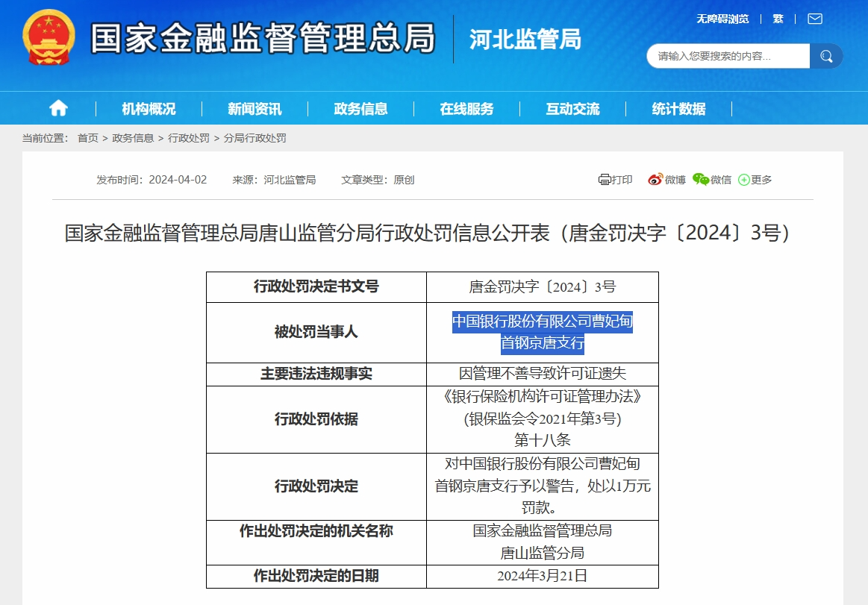Go to 首页 in breadcrumb
The height and width of the screenshot is (605, 868).
coord(87,138)
